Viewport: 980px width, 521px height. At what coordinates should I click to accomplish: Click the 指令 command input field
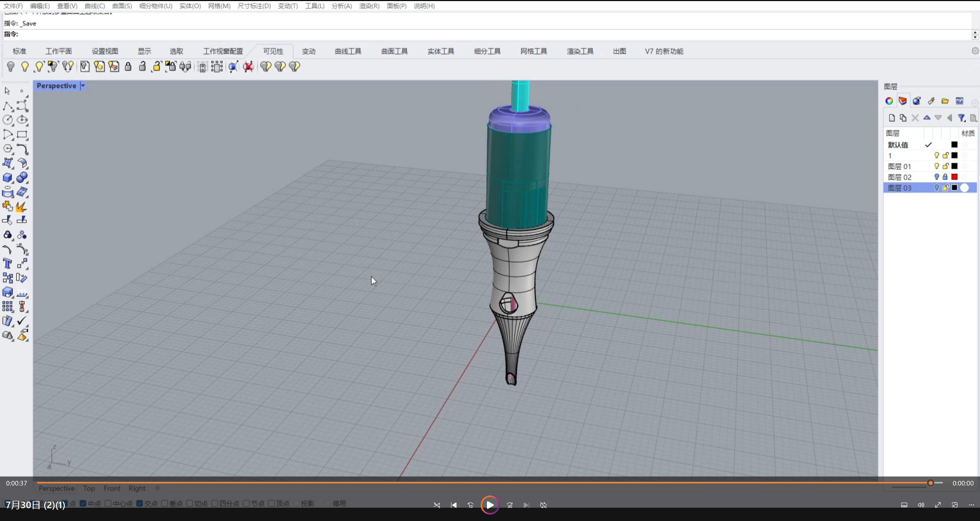click(487, 34)
